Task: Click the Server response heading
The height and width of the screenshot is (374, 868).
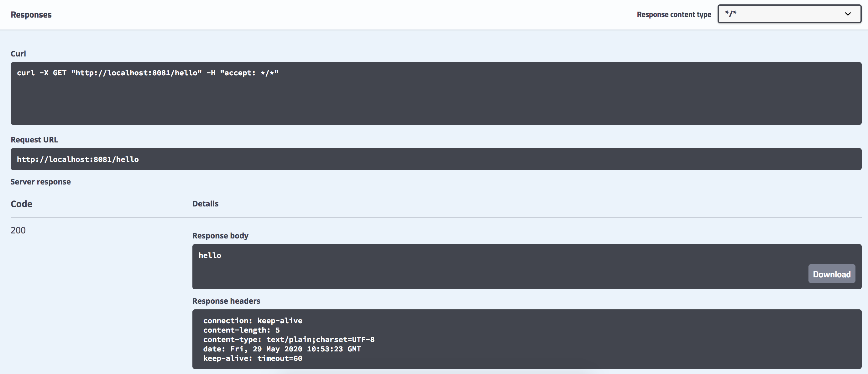Action: (40, 182)
